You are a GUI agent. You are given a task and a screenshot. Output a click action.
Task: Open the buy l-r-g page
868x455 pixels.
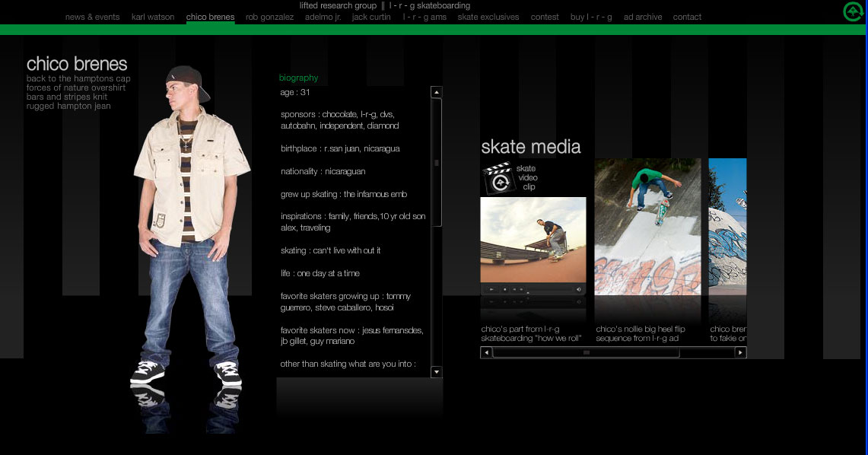click(591, 17)
